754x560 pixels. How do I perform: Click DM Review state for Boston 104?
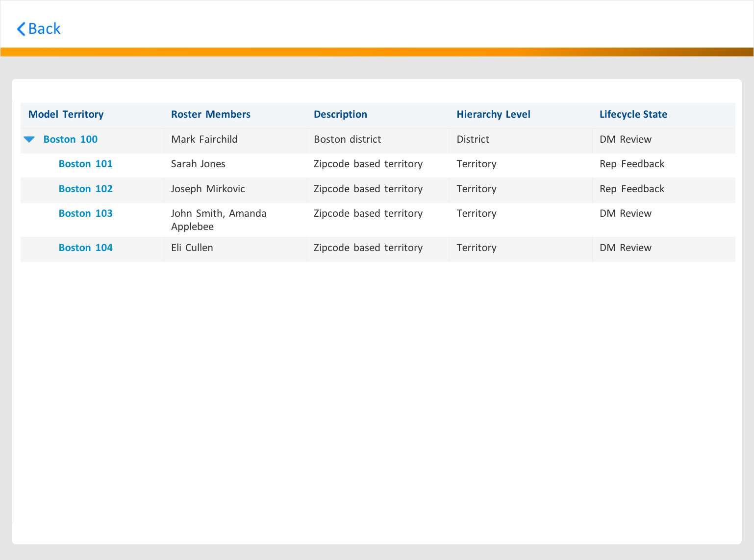[x=625, y=248]
